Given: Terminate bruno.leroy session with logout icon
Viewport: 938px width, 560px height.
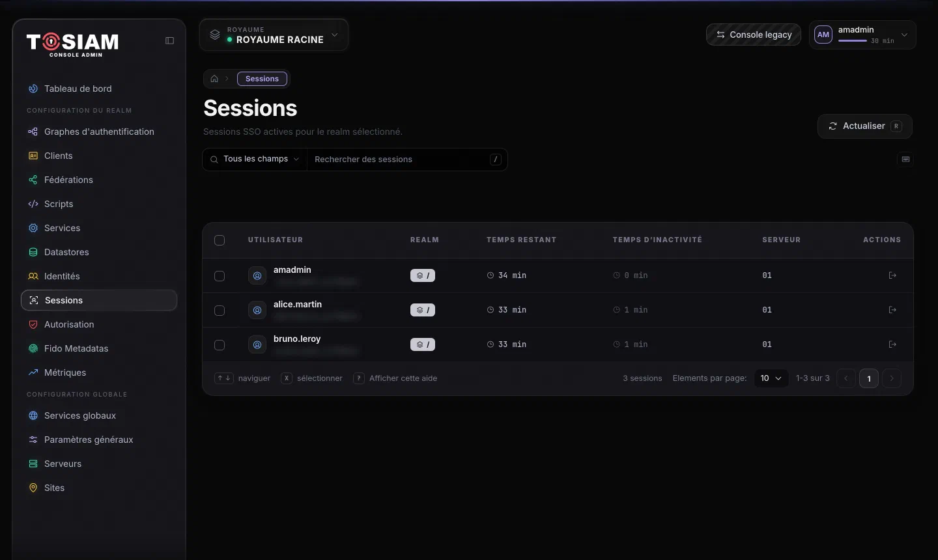Looking at the screenshot, I should coord(892,344).
